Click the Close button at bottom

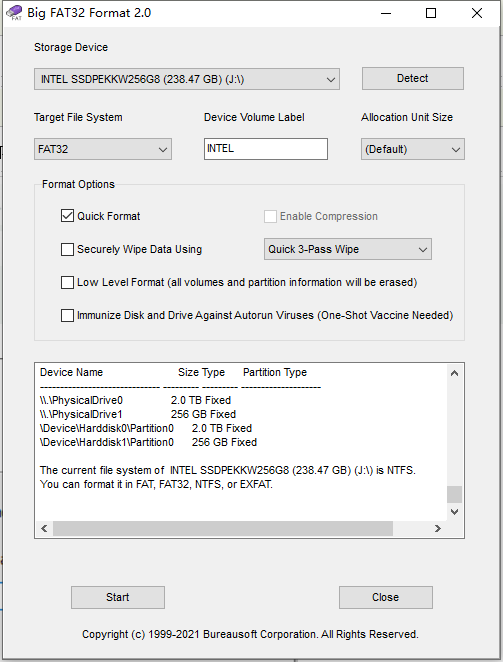(386, 597)
